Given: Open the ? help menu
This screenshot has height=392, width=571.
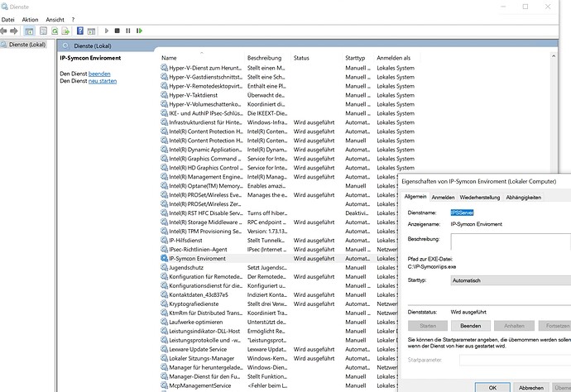Looking at the screenshot, I should [73, 20].
